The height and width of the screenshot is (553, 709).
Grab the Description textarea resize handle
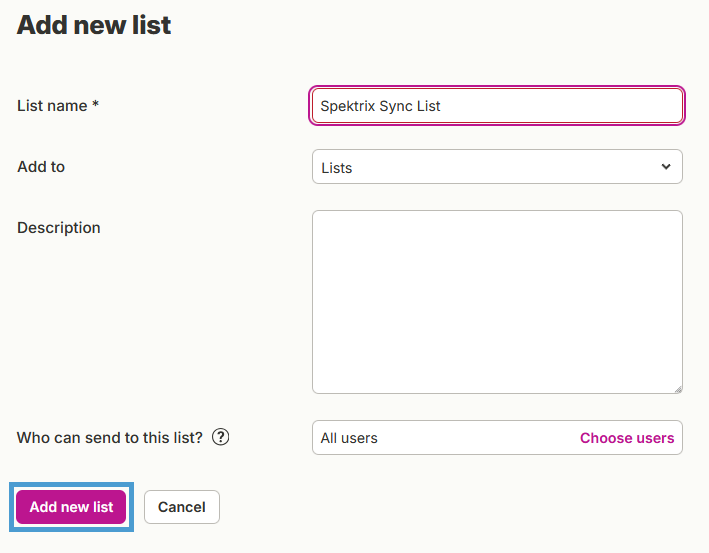[678, 389]
